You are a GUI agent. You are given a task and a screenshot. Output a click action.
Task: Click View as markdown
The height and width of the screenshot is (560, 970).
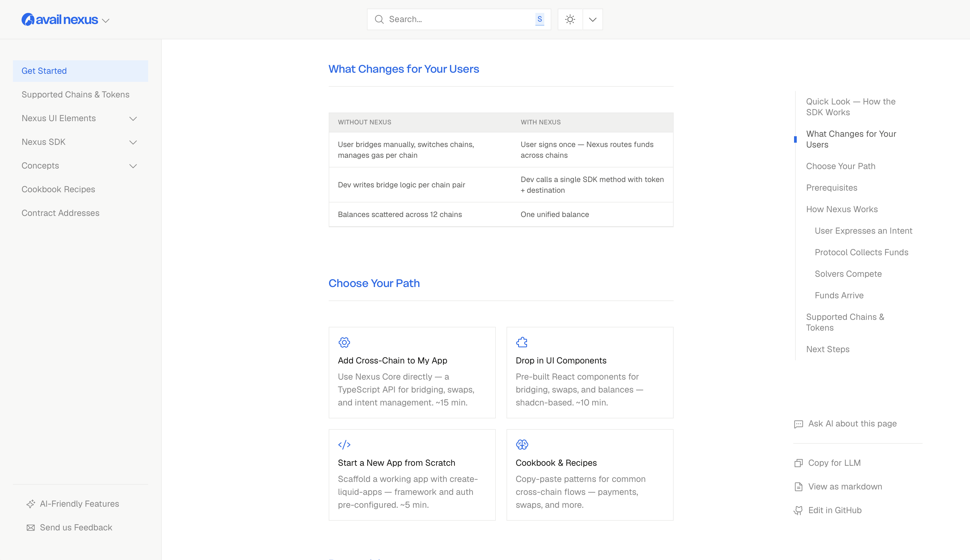point(845,486)
